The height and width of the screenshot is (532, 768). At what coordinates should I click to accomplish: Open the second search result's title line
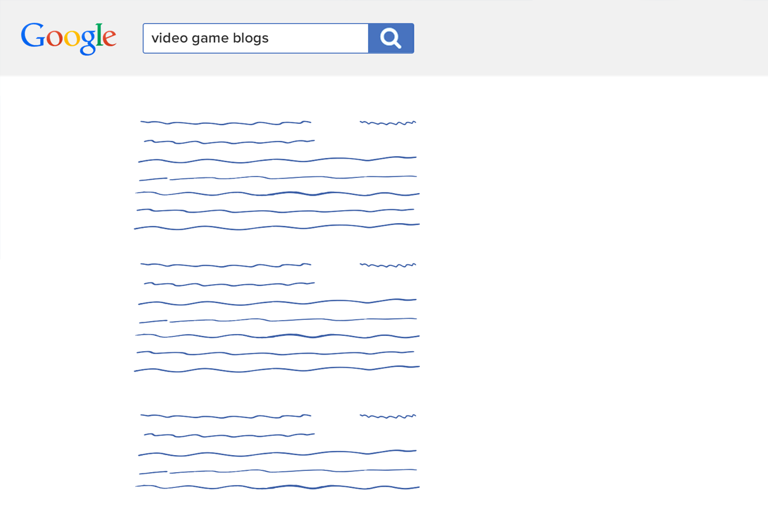click(x=225, y=265)
